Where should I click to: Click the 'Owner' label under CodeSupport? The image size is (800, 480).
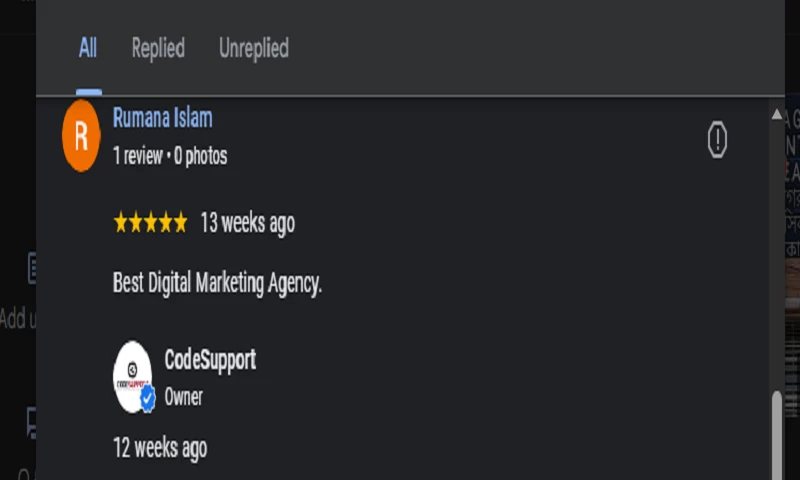point(184,397)
